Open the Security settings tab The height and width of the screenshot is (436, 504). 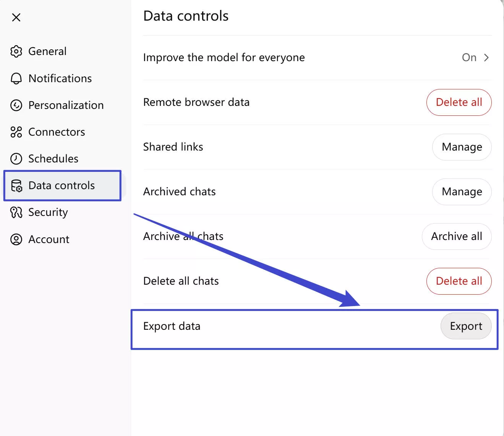click(x=48, y=212)
